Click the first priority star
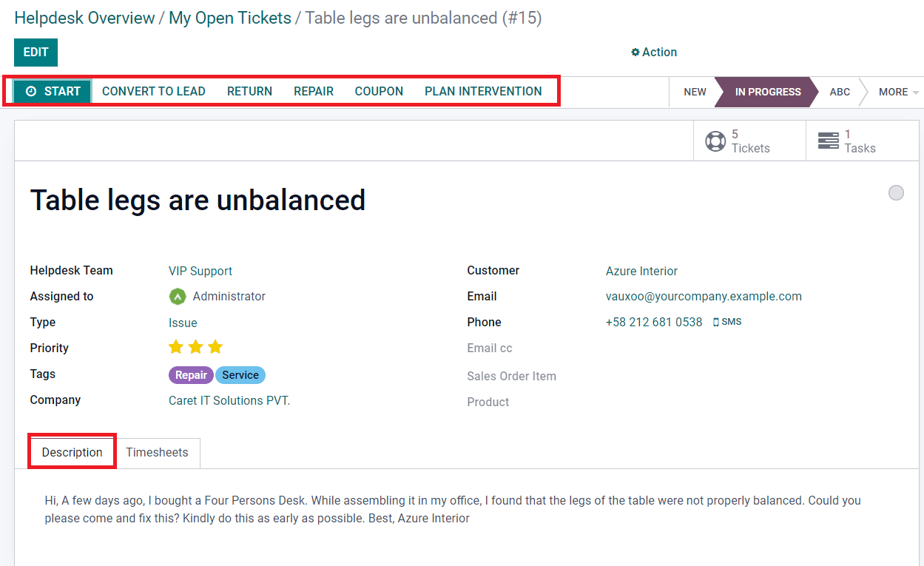This screenshot has width=924, height=566. (x=176, y=347)
